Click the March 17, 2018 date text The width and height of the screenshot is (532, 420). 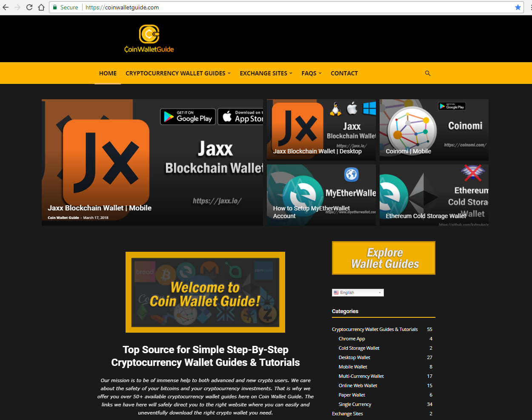pyautogui.click(x=96, y=218)
